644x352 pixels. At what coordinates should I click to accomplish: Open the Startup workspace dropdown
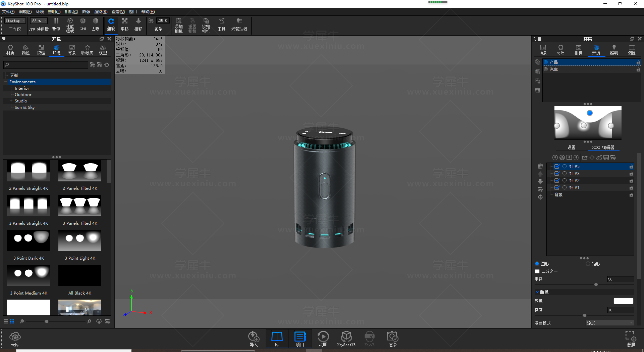(x=15, y=21)
